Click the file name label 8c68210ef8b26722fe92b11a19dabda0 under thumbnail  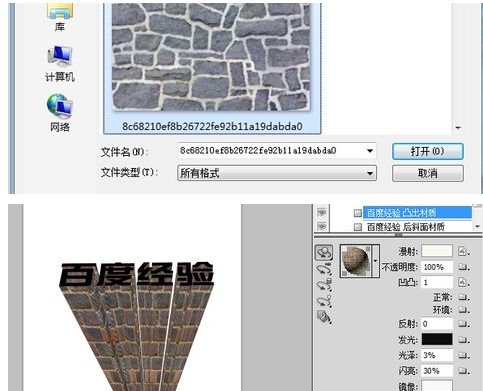(212, 126)
